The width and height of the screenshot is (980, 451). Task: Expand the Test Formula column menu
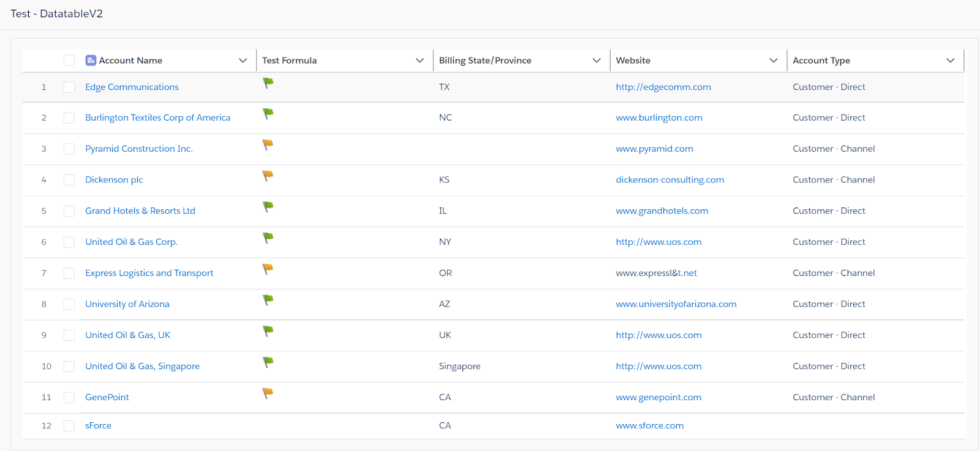tap(420, 61)
